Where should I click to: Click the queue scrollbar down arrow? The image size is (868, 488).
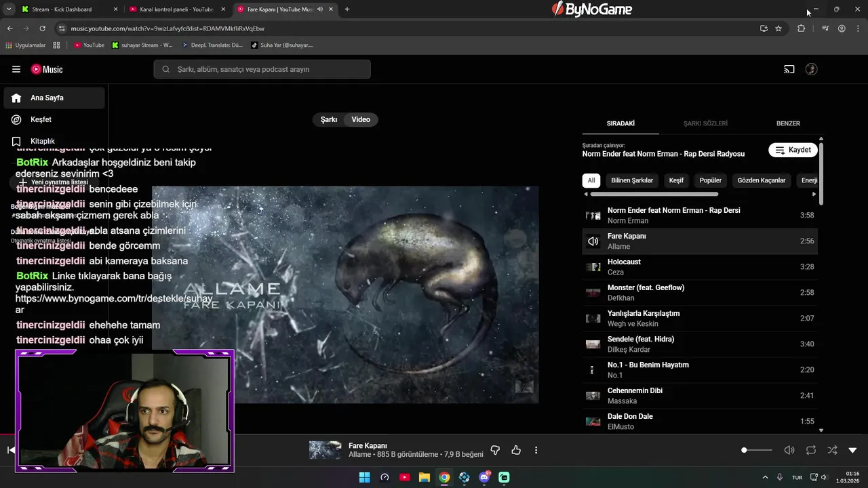click(821, 430)
